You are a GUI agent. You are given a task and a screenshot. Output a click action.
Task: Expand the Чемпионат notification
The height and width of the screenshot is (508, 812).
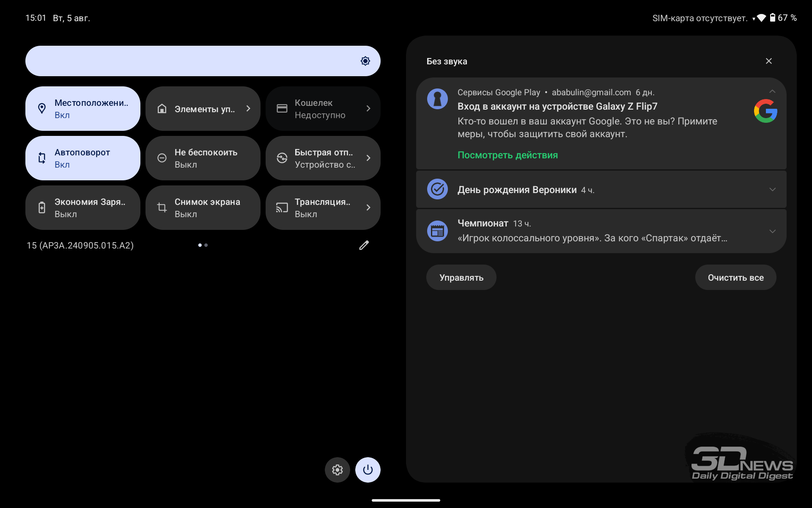point(772,231)
